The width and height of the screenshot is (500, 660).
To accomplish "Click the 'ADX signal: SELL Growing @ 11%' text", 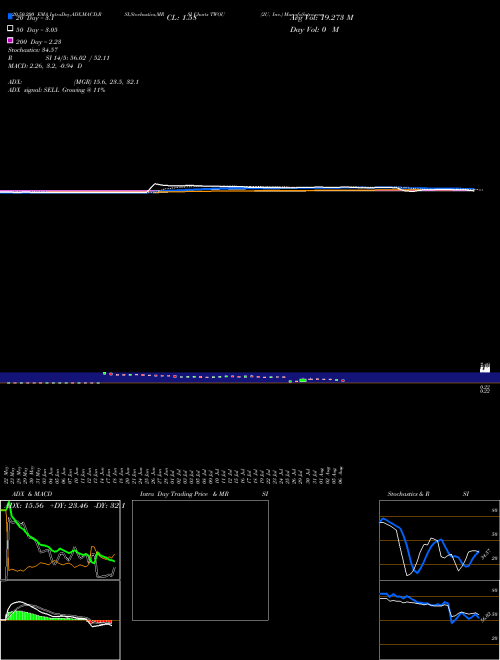I will pos(56,90).
